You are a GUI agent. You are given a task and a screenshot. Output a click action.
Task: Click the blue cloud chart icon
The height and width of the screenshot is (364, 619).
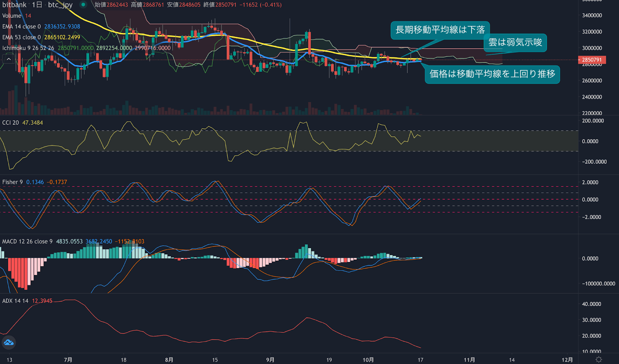coord(9,342)
